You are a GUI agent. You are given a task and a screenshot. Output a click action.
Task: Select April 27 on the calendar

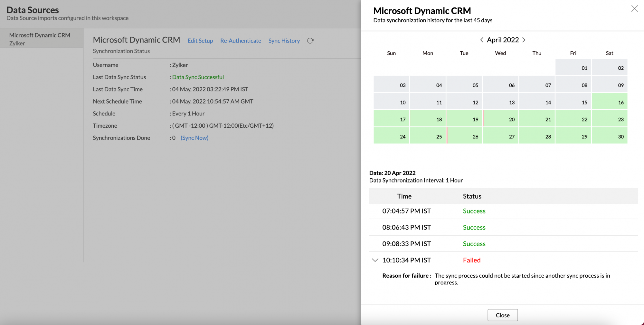pyautogui.click(x=500, y=135)
